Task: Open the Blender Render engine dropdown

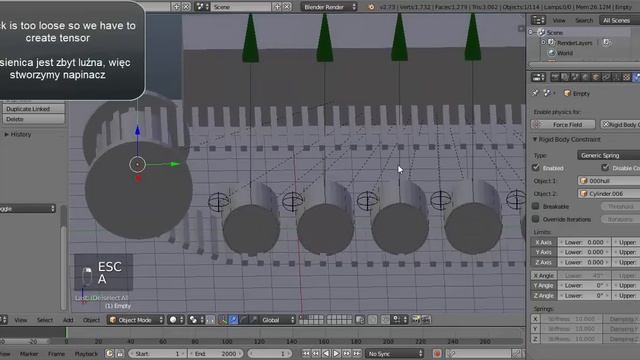Action: [329, 7]
